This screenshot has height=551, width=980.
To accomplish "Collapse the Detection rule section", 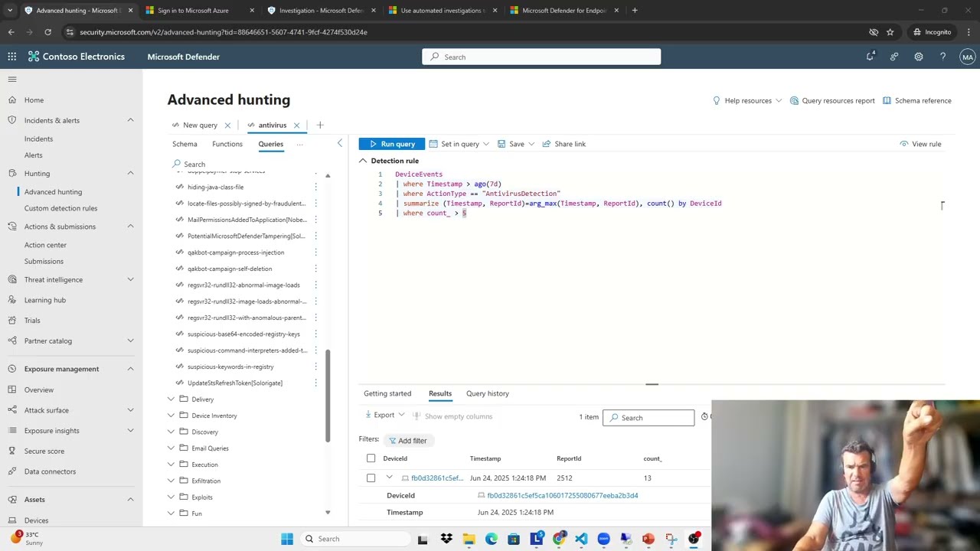I will [363, 161].
